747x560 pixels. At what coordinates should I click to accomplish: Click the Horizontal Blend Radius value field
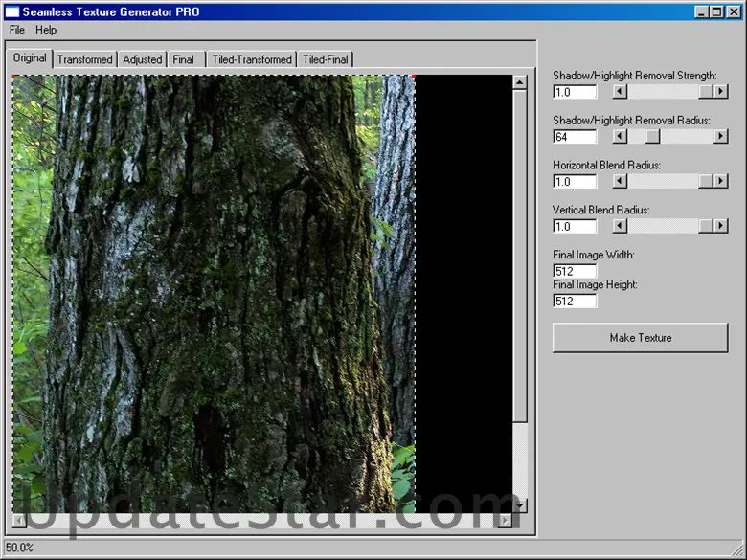click(575, 182)
